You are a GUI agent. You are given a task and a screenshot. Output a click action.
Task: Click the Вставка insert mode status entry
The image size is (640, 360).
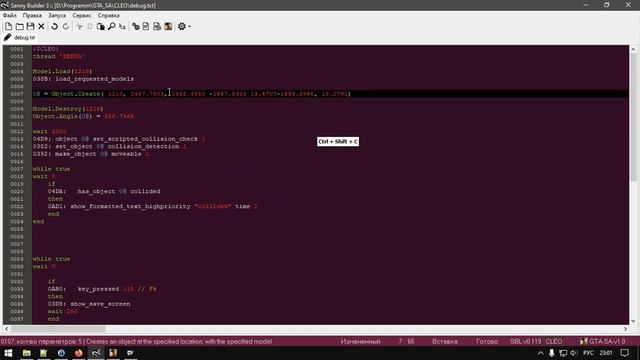pyautogui.click(x=445, y=341)
